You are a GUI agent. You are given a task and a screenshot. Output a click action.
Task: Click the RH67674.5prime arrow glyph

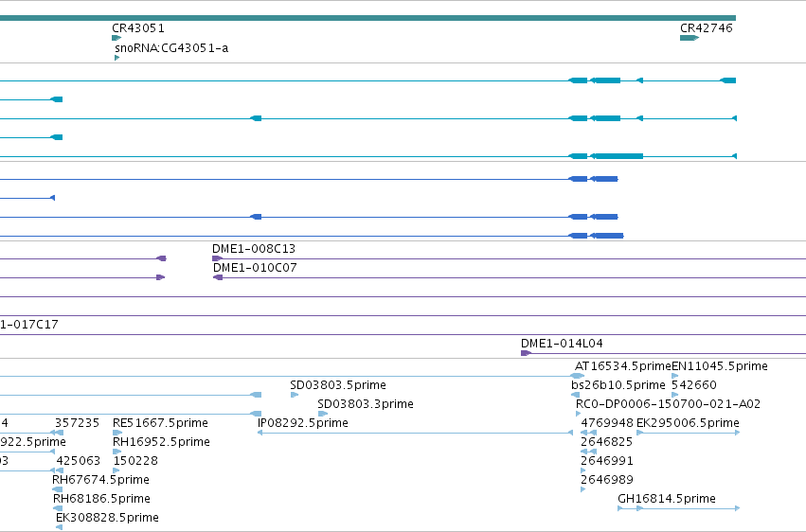point(58,490)
